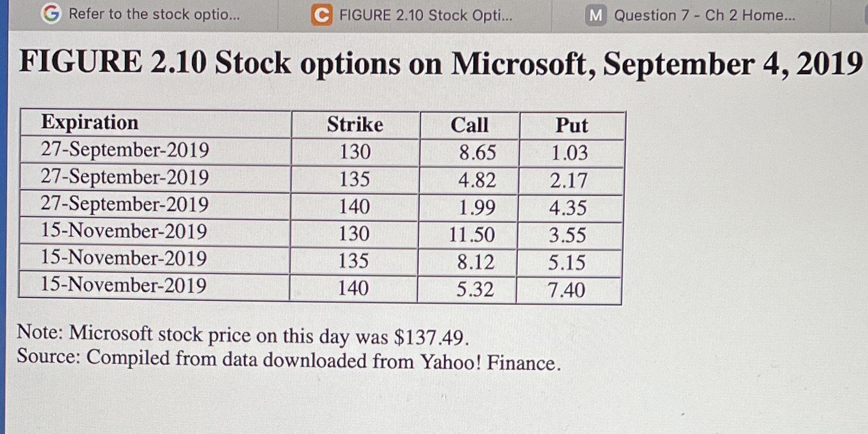The height and width of the screenshot is (434, 868).
Task: Click the 1.99 call price cell
Action: point(468,207)
